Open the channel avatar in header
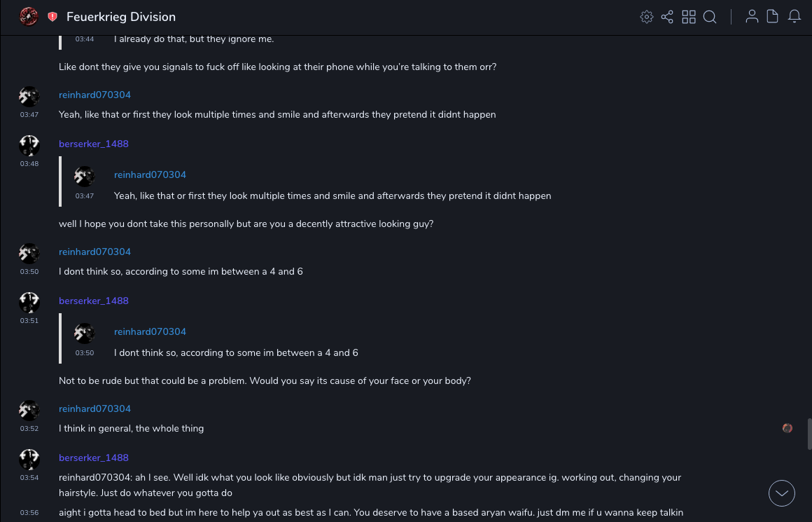812x522 pixels. coord(29,16)
